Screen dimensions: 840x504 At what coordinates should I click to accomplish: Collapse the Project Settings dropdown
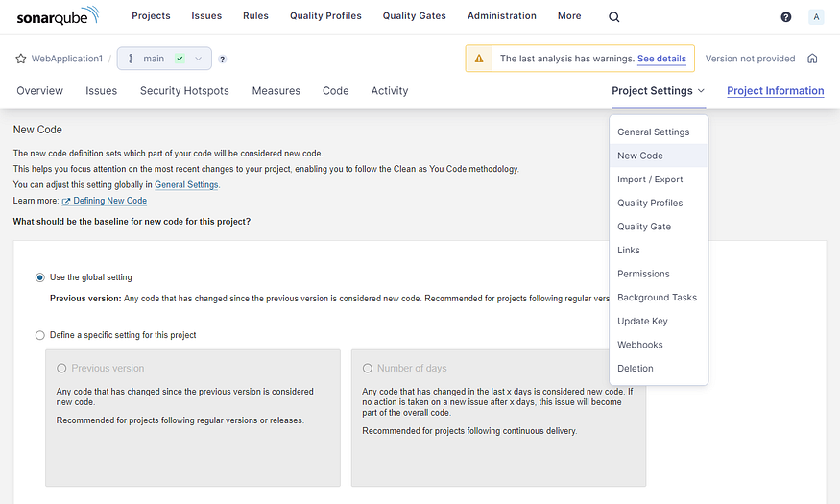coord(659,91)
